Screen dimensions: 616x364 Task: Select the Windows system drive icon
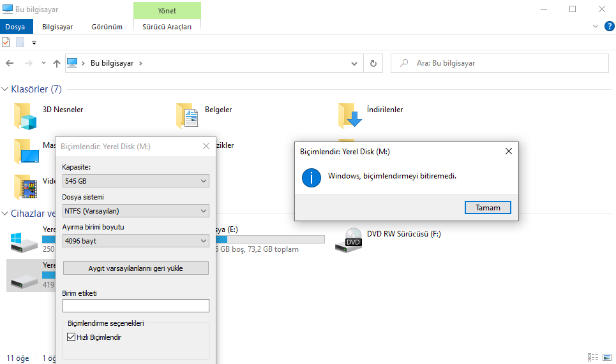[x=24, y=243]
